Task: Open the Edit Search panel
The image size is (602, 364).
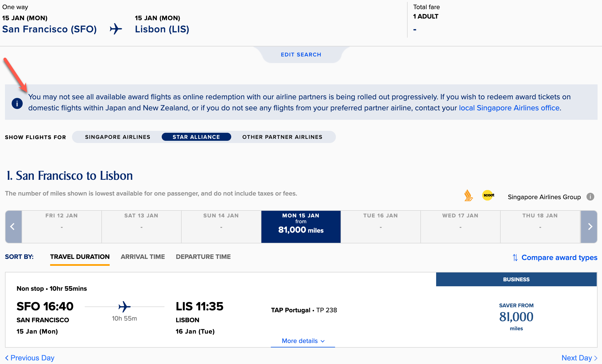Action: [301, 54]
